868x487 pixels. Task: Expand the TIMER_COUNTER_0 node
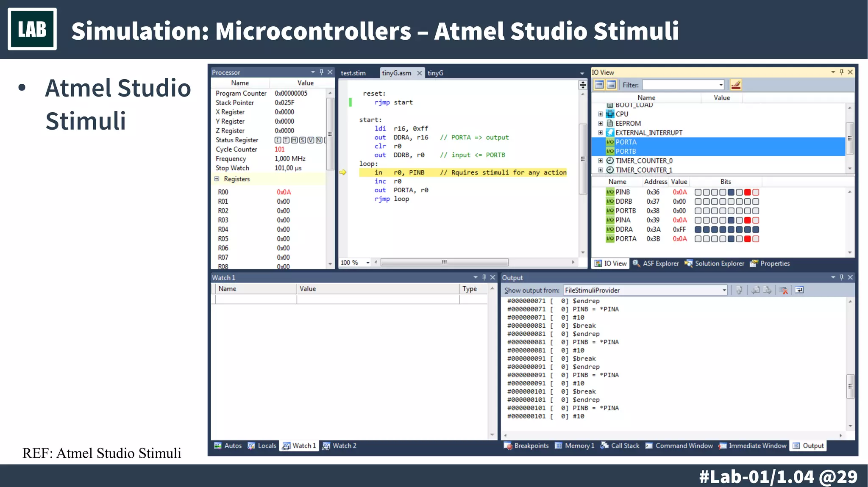[601, 160]
